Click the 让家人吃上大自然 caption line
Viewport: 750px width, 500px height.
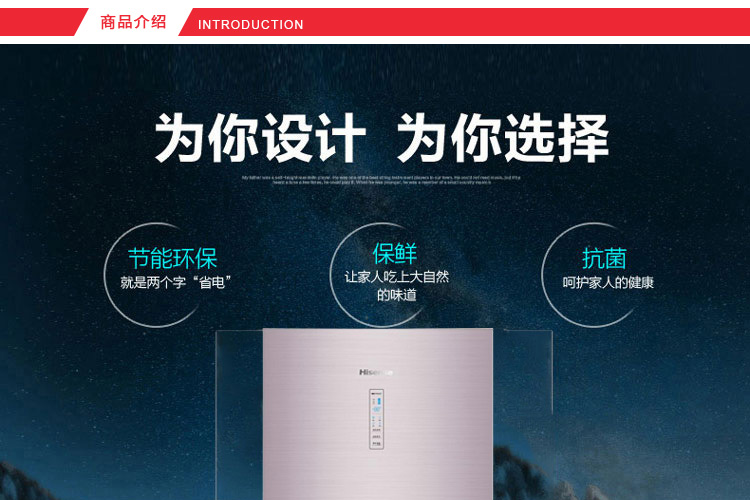[x=397, y=277]
